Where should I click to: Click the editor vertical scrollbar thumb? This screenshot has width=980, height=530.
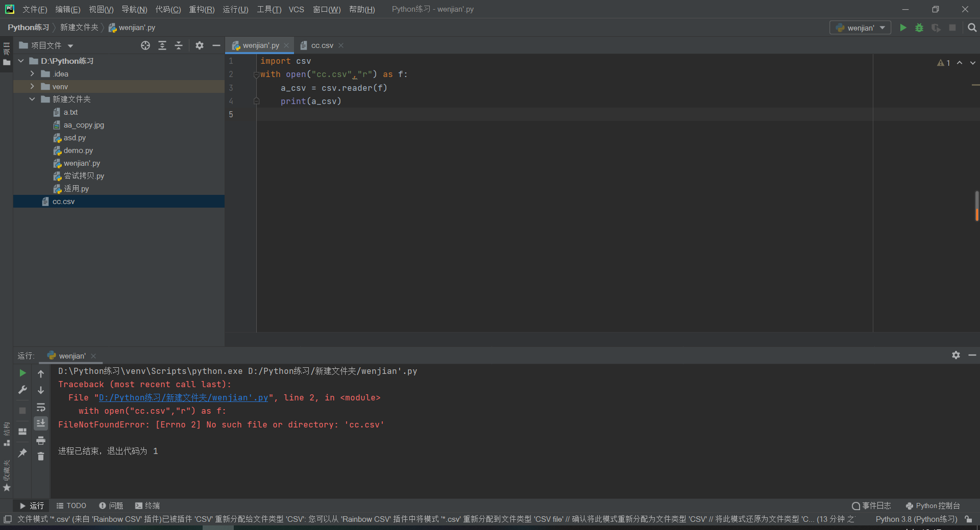tap(976, 206)
